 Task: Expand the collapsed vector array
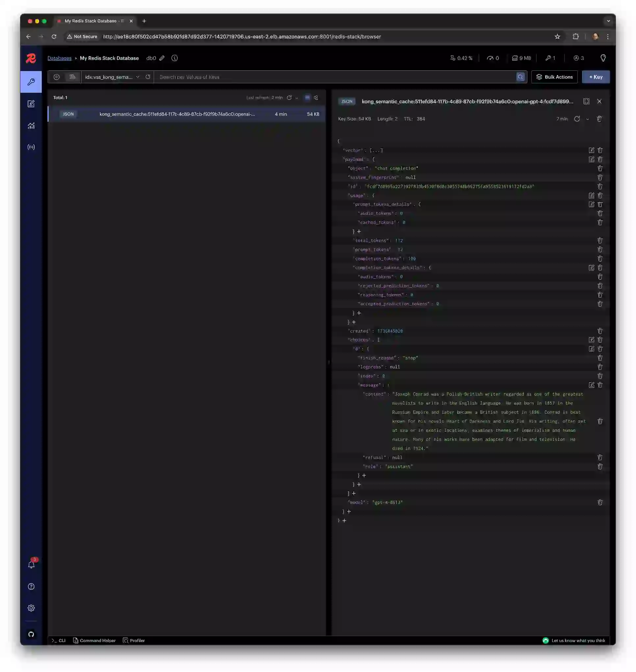point(376,150)
